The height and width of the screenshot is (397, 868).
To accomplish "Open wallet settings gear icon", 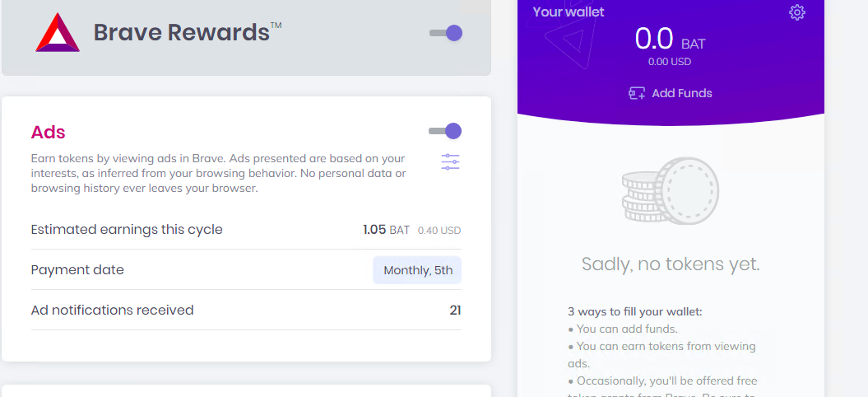I will [x=796, y=12].
